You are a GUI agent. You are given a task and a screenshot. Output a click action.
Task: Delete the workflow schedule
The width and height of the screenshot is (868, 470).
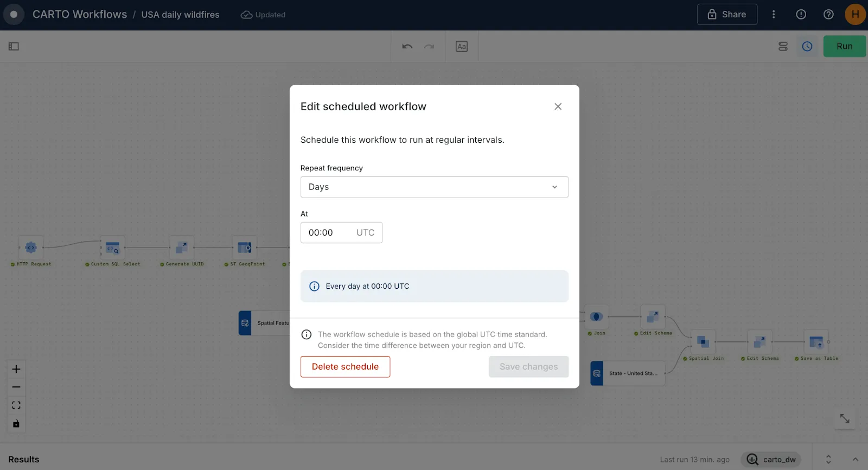tap(345, 367)
